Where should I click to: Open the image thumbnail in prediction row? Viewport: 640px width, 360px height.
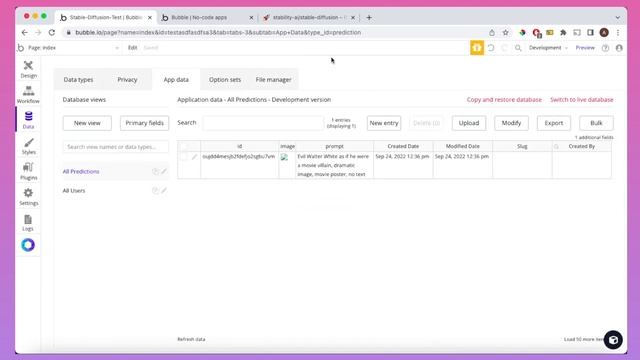click(x=284, y=157)
